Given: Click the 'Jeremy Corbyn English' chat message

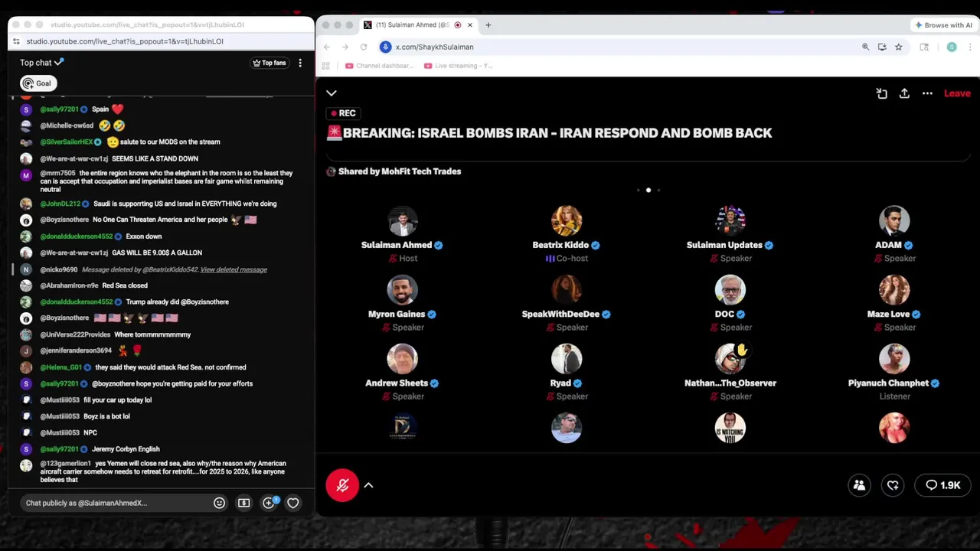Looking at the screenshot, I should click(x=126, y=449).
